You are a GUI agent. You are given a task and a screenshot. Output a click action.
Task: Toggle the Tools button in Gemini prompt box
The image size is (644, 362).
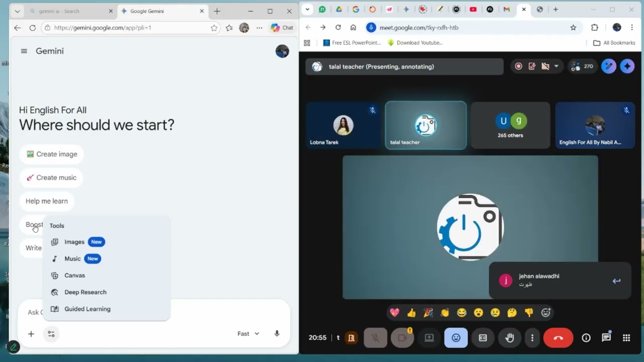(x=51, y=334)
